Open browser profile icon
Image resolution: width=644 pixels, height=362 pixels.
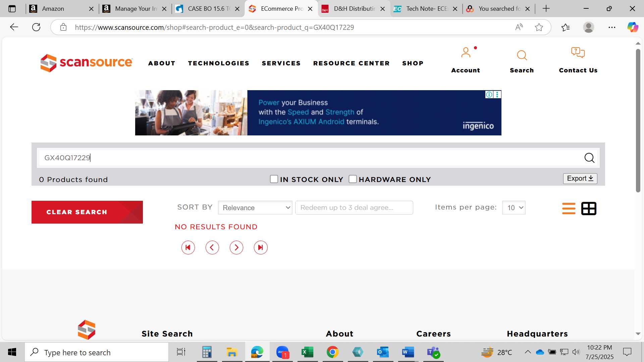[x=589, y=27]
